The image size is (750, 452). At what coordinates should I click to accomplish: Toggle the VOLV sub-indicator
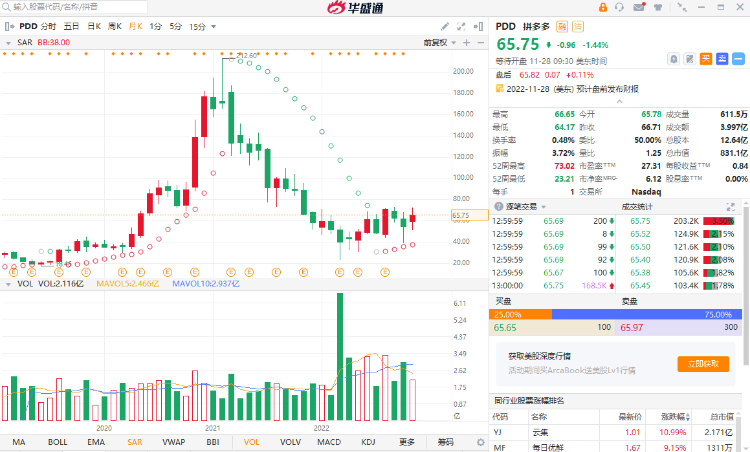tap(290, 442)
